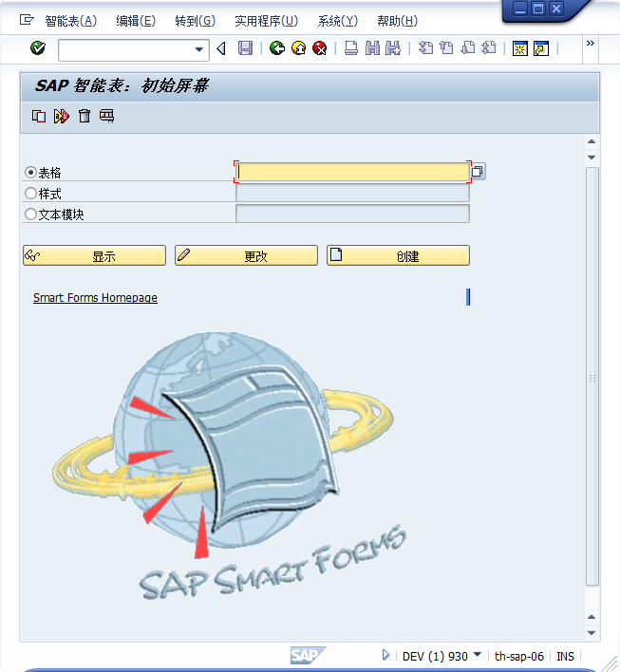Image resolution: width=620 pixels, height=672 pixels.
Task: Open the 实用程序(U) menu
Action: (266, 21)
